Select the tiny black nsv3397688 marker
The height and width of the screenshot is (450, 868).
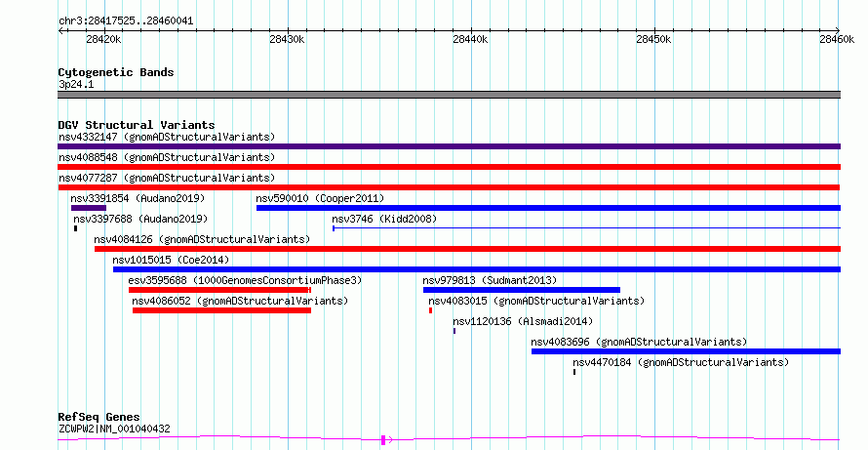point(75,228)
